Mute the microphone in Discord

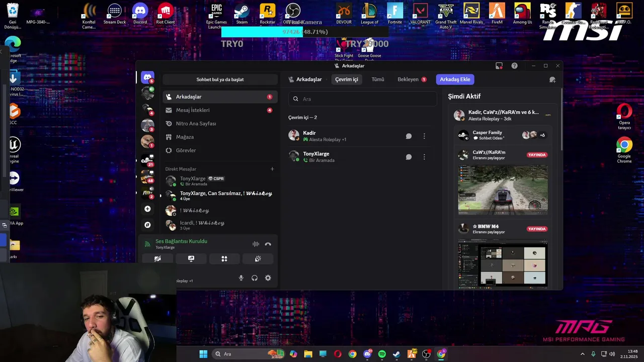(241, 278)
